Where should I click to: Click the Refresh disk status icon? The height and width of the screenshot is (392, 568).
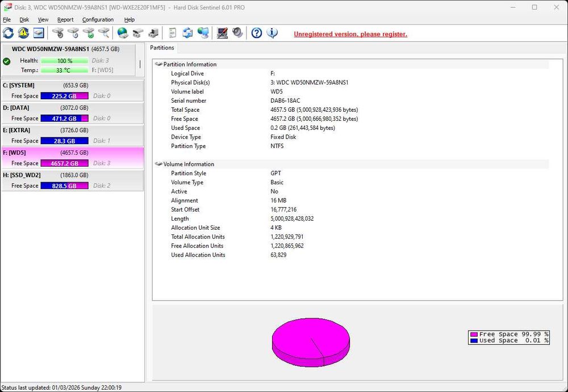tap(9, 33)
